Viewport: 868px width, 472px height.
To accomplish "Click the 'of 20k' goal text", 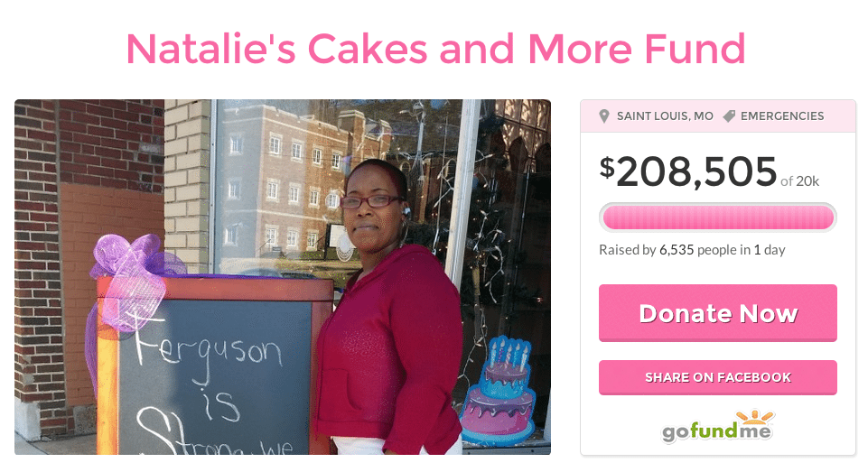I will point(800,181).
